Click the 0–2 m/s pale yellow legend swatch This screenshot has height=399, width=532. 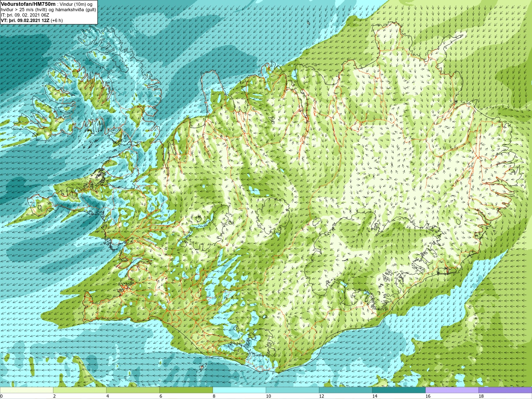27,390
